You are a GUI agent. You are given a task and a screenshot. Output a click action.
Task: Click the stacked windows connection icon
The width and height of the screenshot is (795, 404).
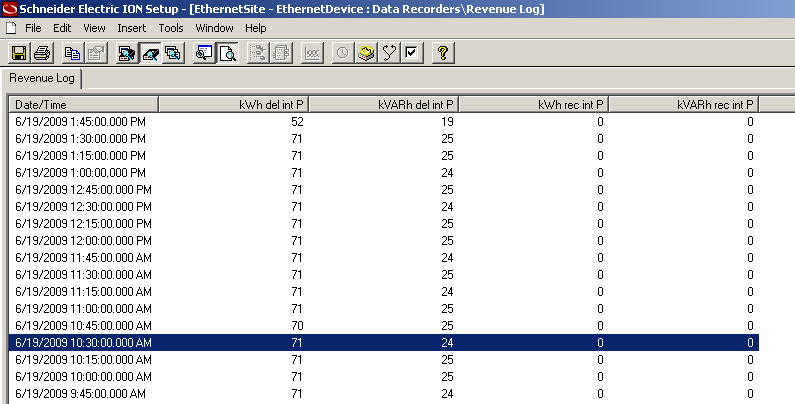click(x=173, y=53)
